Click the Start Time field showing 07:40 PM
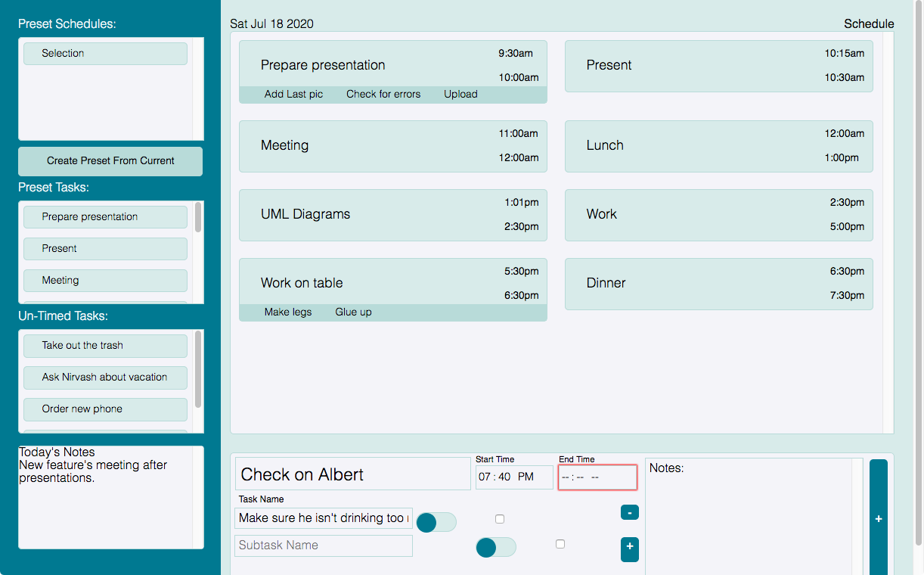The width and height of the screenshot is (924, 575). click(513, 477)
